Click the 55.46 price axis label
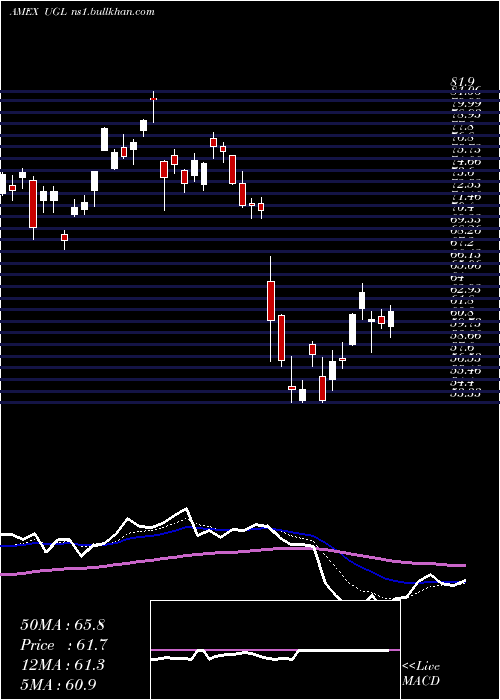 click(466, 371)
